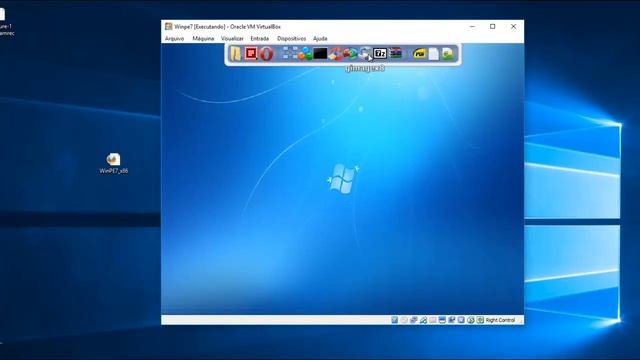
Task: Open the yellow badge icon in the dock
Action: click(419, 53)
